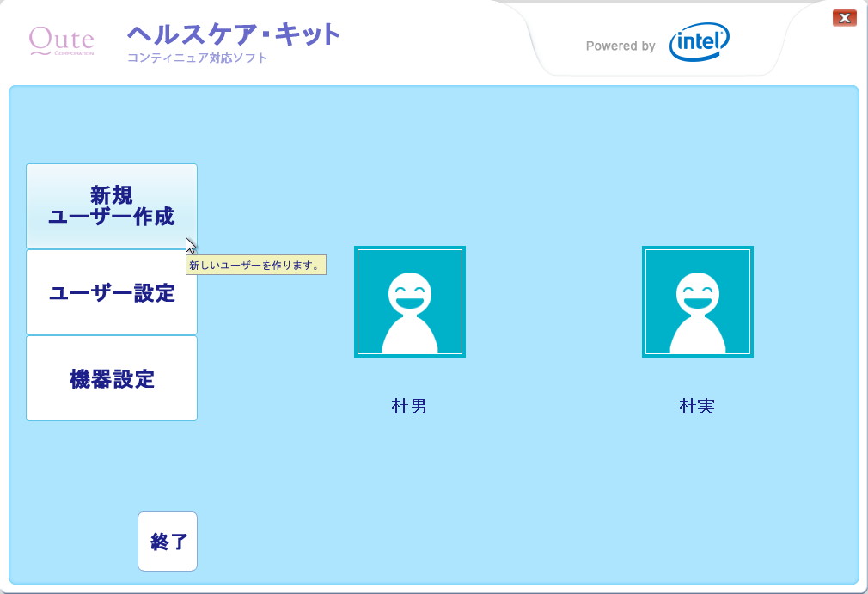Click the 杜男 name label
Image resolution: width=868 pixels, height=594 pixels.
[x=408, y=407]
